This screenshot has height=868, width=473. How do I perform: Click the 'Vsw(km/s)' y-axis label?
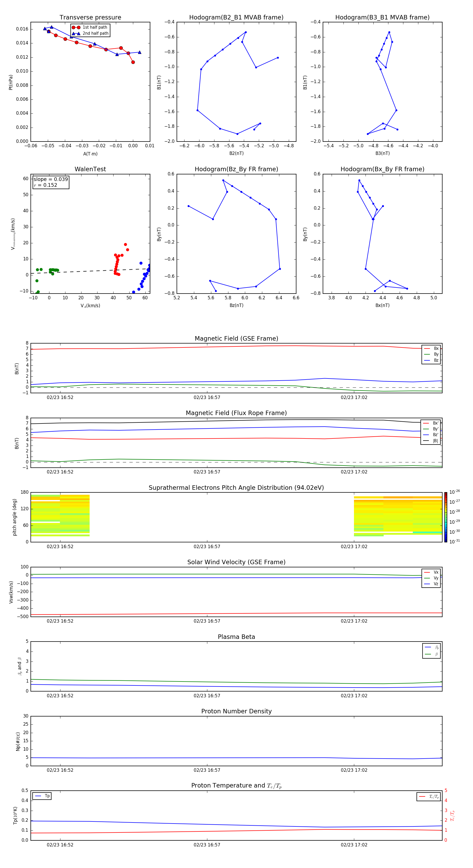pyautogui.click(x=11, y=592)
